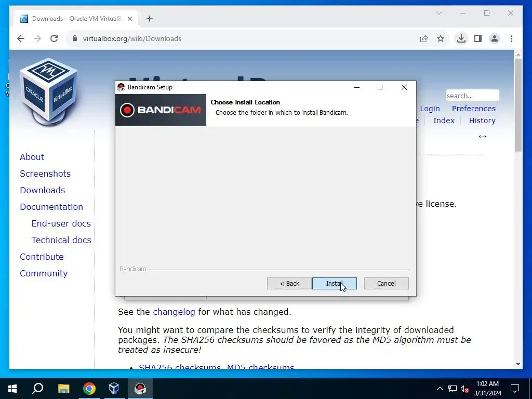Show hidden system tray icons
Image resolution: width=532 pixels, height=399 pixels.
[x=440, y=389]
